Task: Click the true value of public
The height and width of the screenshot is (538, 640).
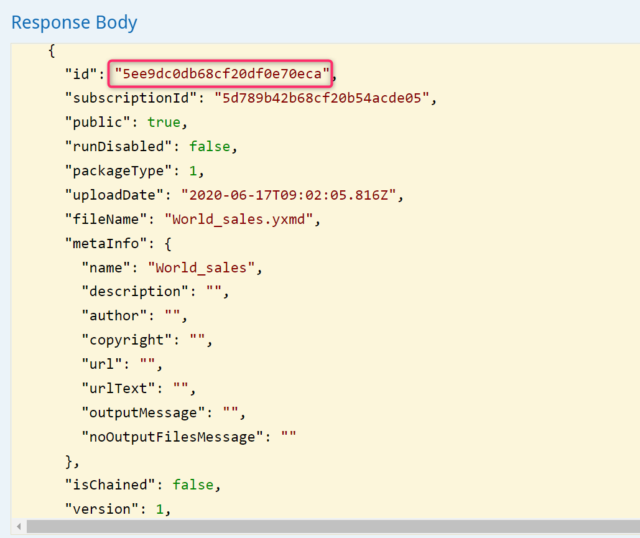Action: tap(164, 122)
